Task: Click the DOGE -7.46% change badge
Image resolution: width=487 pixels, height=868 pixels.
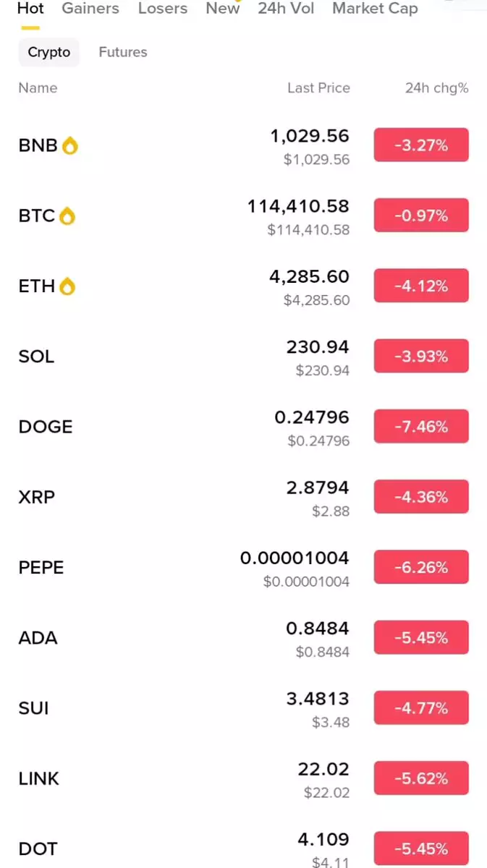Action: [420, 427]
